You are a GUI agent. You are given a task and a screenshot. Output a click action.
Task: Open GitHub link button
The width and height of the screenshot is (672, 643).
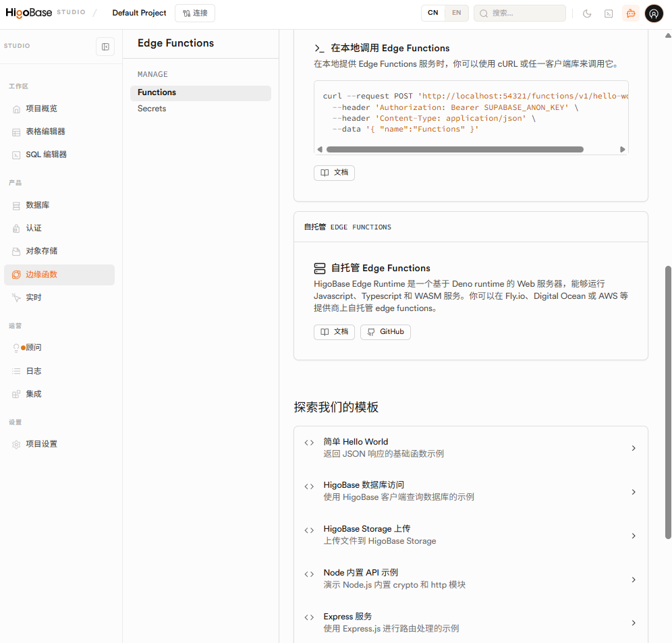[x=385, y=332]
